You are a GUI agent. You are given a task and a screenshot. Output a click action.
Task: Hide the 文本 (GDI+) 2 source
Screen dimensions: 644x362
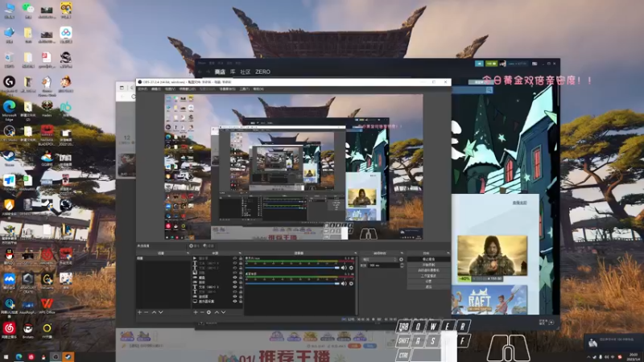[x=235, y=268]
